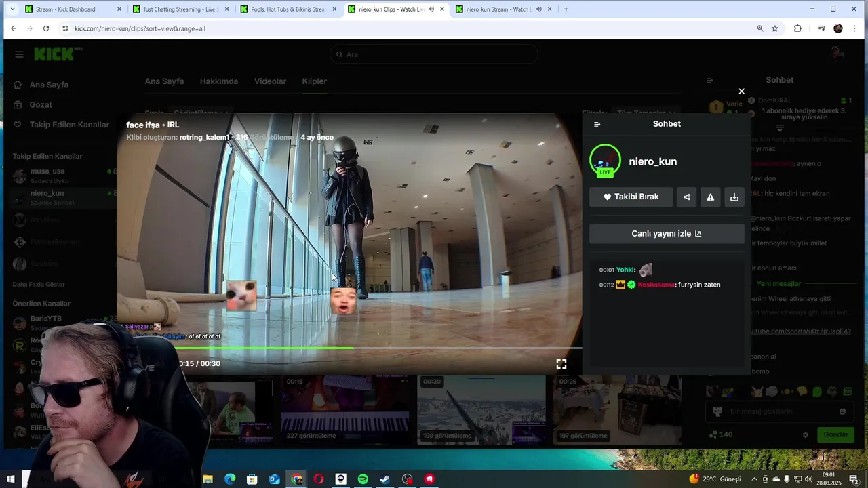Open Opera browser from the taskbar
Viewport: 868px width, 488px height.
[319, 479]
